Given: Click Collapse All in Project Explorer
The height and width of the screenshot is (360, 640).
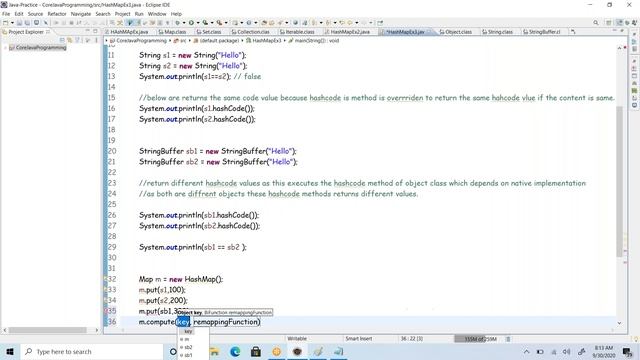Looking at the screenshot, I should tap(62, 40).
